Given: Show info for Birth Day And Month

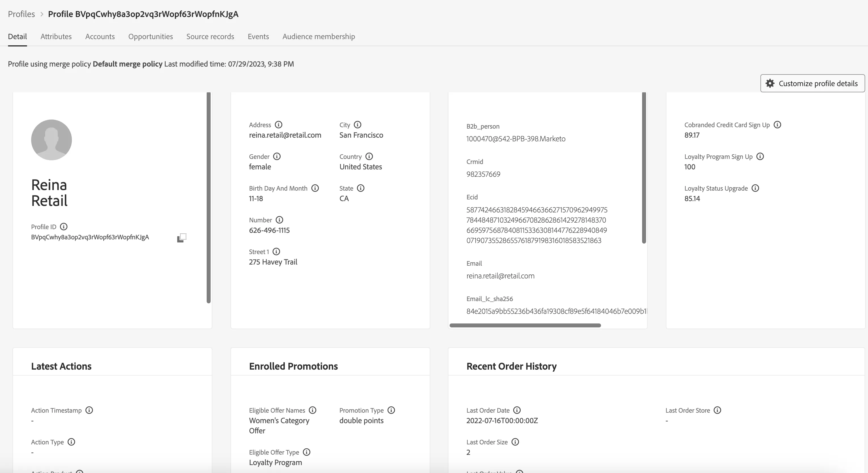Looking at the screenshot, I should 315,188.
